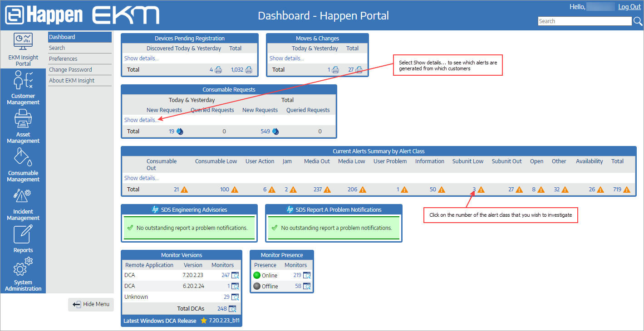The height and width of the screenshot is (331, 644).
Task: Click warning icon for Subunit Out alerts
Action: coord(520,190)
